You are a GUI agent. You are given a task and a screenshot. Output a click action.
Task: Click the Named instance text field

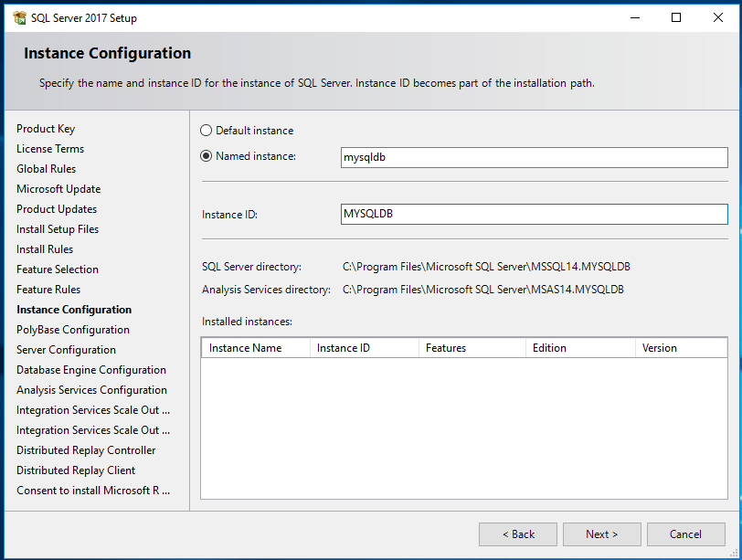534,157
